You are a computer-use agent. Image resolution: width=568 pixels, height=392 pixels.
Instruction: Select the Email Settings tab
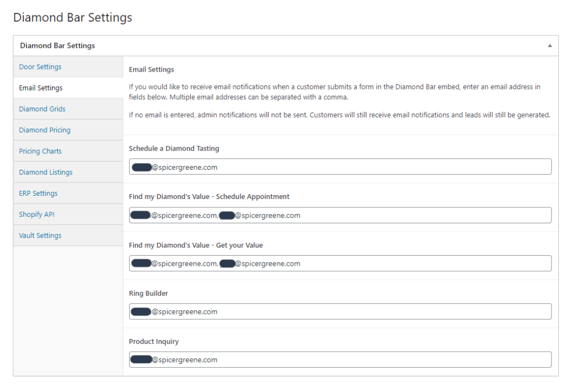[41, 88]
